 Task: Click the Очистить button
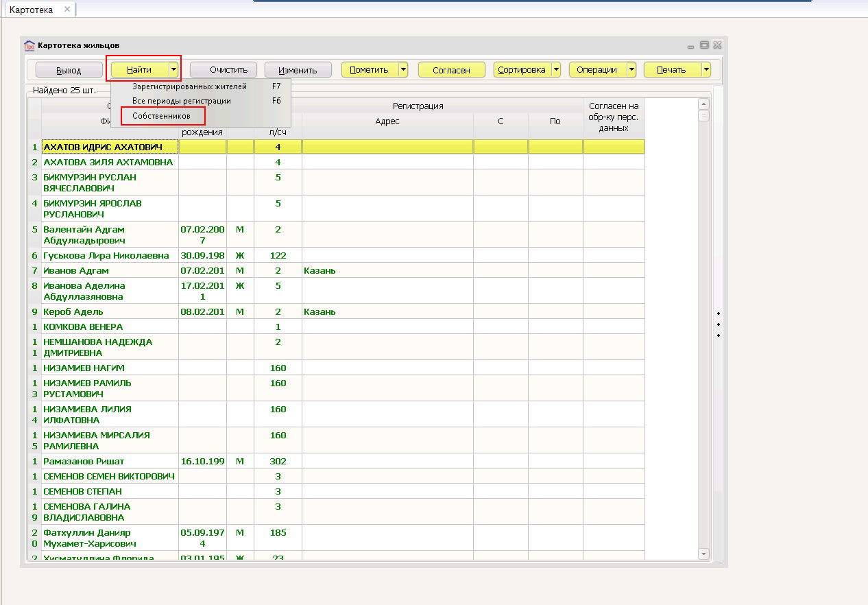(224, 70)
